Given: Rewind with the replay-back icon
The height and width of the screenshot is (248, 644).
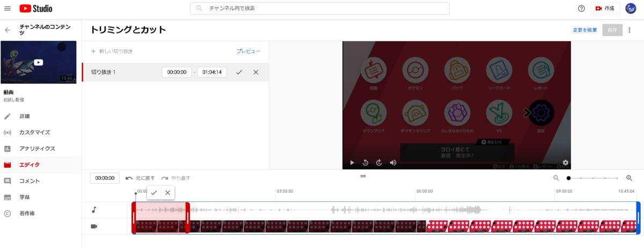Looking at the screenshot, I should (365, 163).
